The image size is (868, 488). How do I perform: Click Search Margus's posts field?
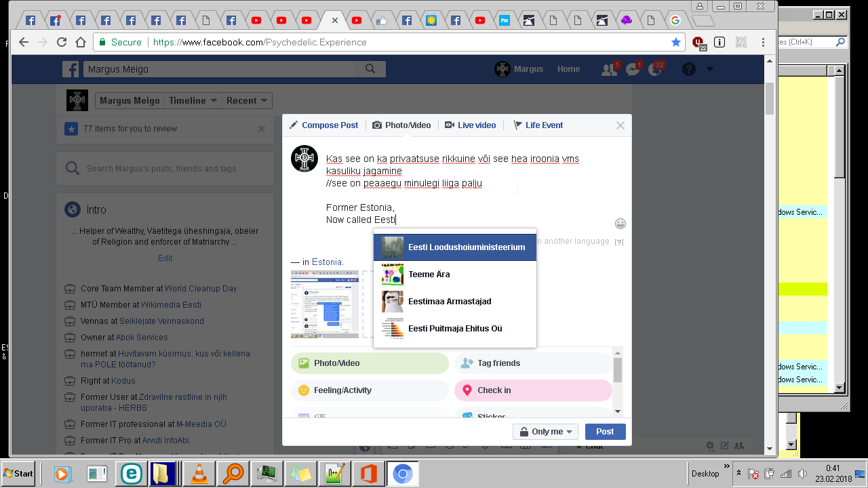point(165,168)
